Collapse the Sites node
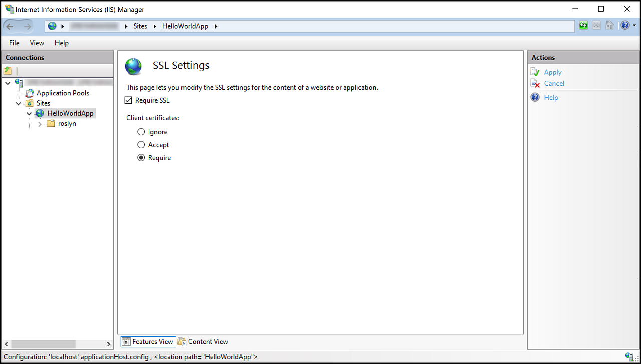The image size is (641, 364). tap(18, 103)
